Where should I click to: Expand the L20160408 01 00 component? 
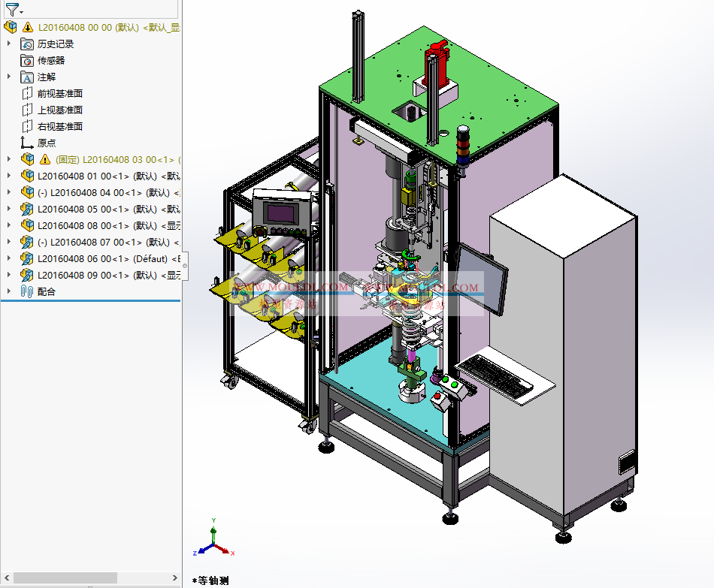coord(9,176)
